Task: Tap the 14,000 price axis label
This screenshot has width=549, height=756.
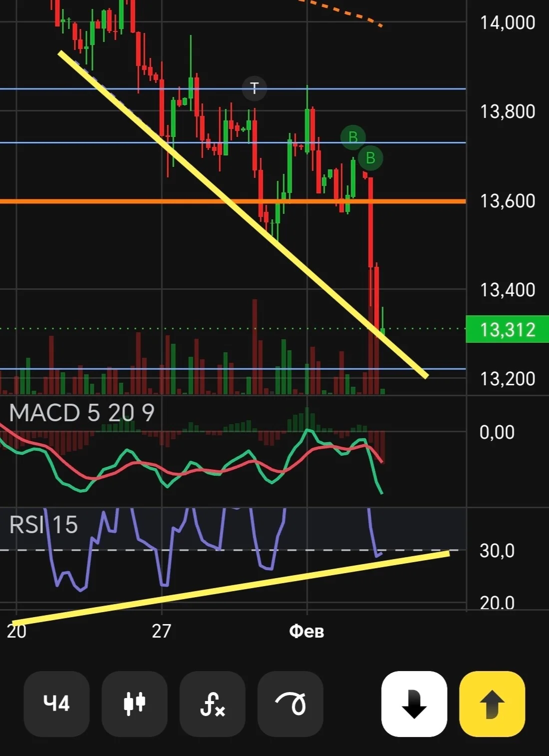Action: 508,22
